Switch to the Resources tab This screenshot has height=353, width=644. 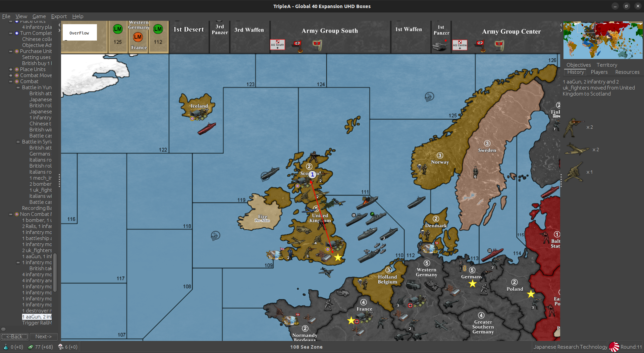pos(627,72)
